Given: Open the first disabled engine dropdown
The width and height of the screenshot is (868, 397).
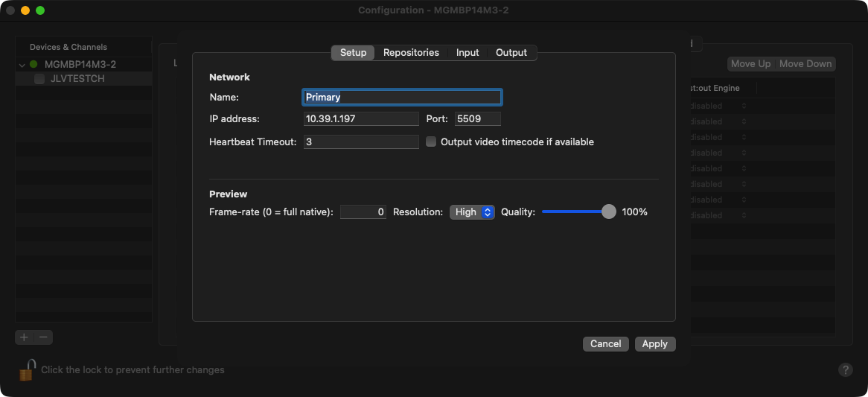Looking at the screenshot, I should click(x=717, y=106).
